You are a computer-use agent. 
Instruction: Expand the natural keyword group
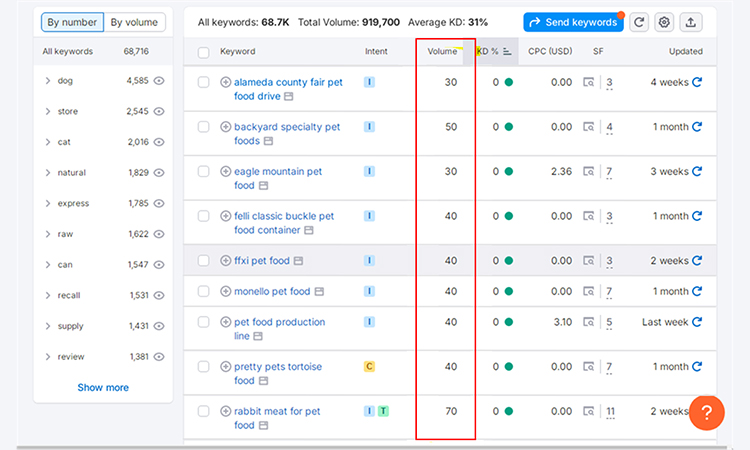click(48, 173)
